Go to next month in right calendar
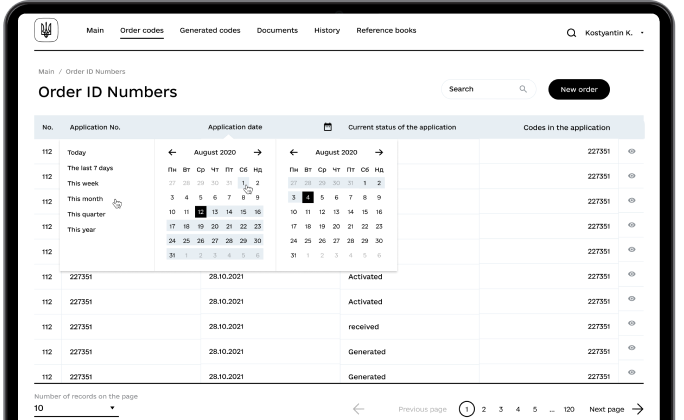The image size is (684, 420). coord(379,152)
